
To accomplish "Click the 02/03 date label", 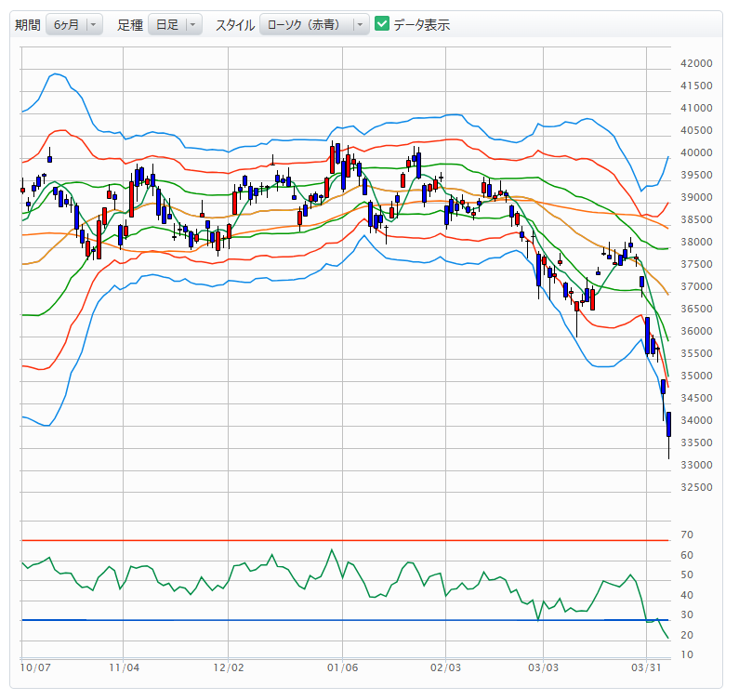I will [x=445, y=667].
